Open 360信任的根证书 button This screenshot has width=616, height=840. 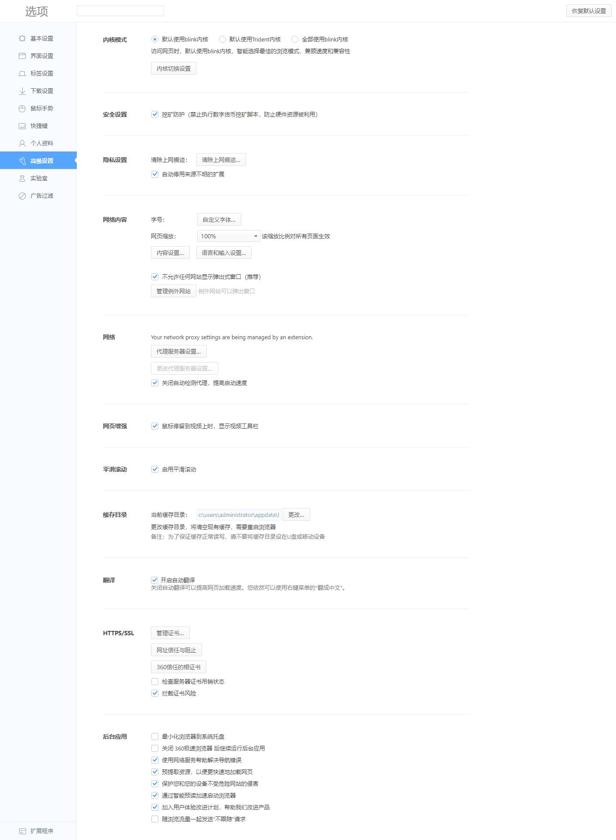click(178, 667)
